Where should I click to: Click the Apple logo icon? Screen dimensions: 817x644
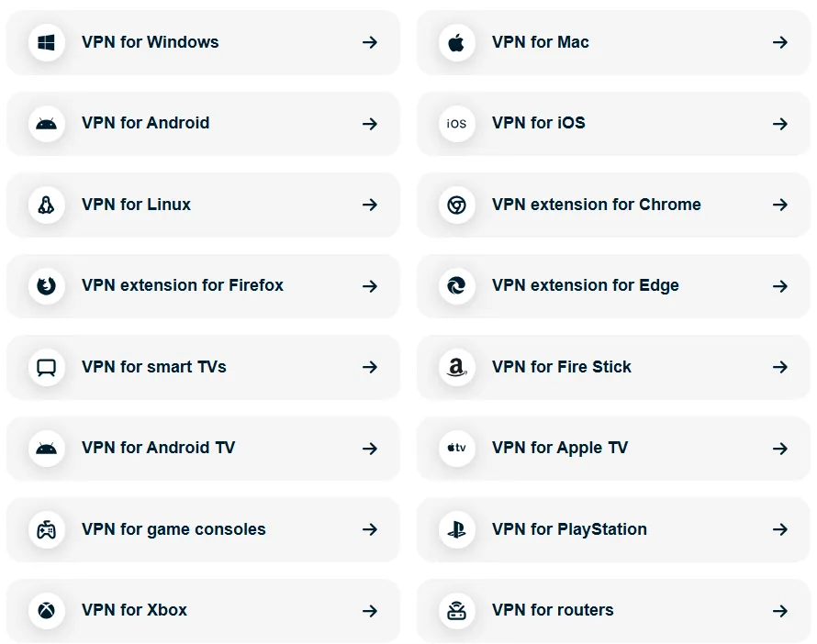(456, 42)
